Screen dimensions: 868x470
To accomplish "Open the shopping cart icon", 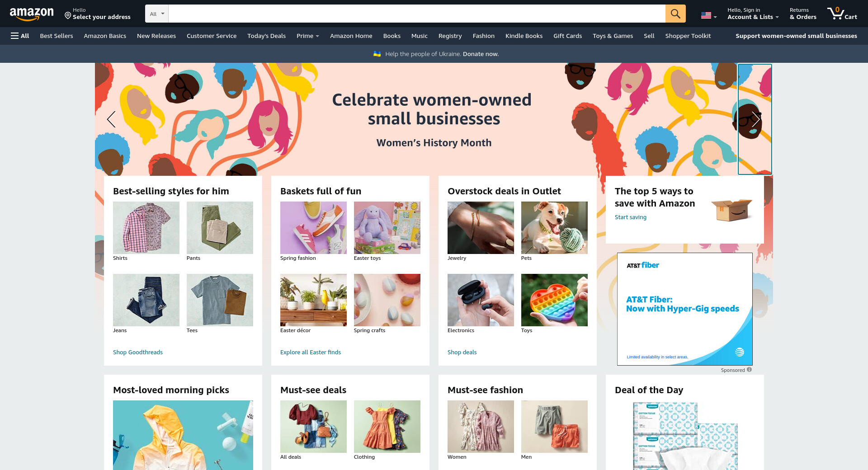I will tap(842, 14).
